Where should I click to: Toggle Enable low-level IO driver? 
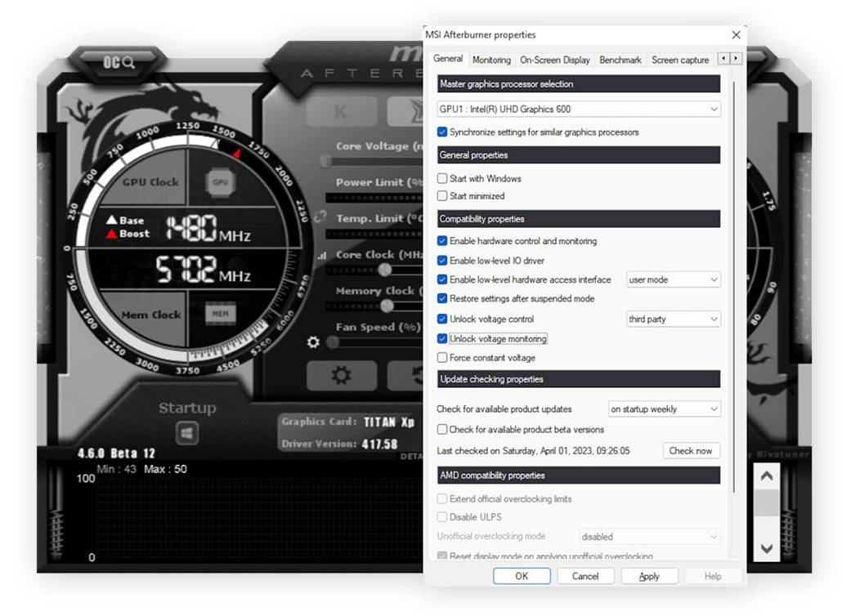pos(442,261)
